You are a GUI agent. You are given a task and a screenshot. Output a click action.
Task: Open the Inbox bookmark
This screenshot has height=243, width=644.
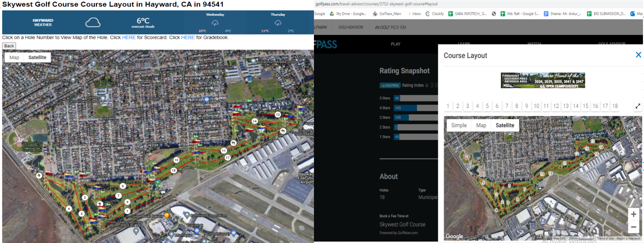tap(415, 14)
